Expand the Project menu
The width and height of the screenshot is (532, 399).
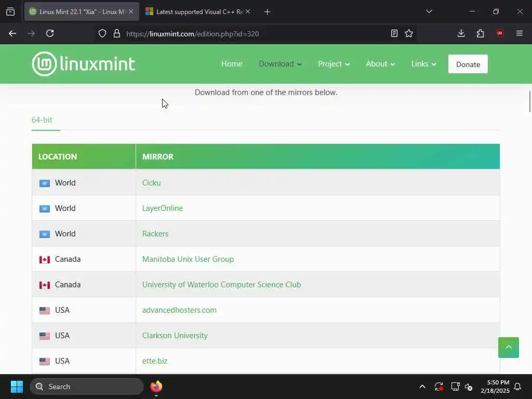[334, 64]
